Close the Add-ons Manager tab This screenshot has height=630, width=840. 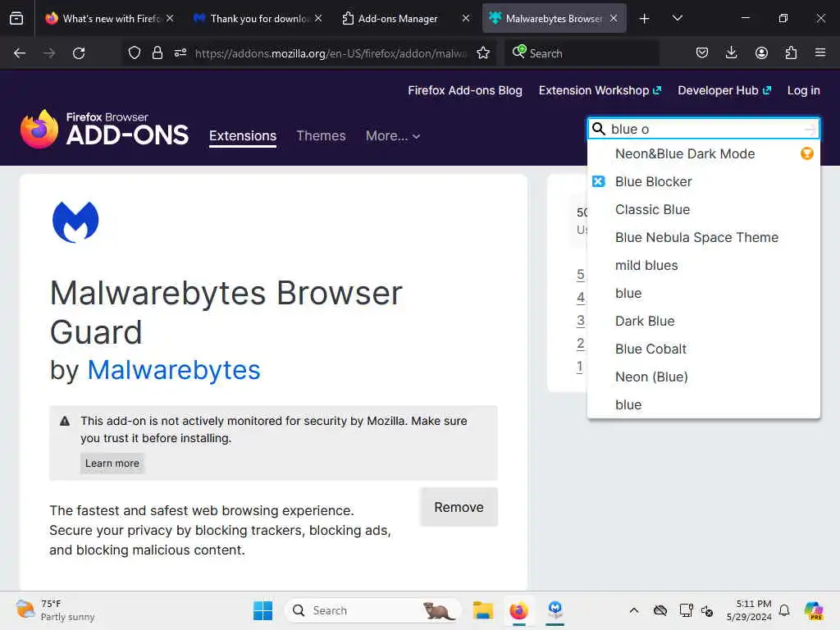click(466, 18)
